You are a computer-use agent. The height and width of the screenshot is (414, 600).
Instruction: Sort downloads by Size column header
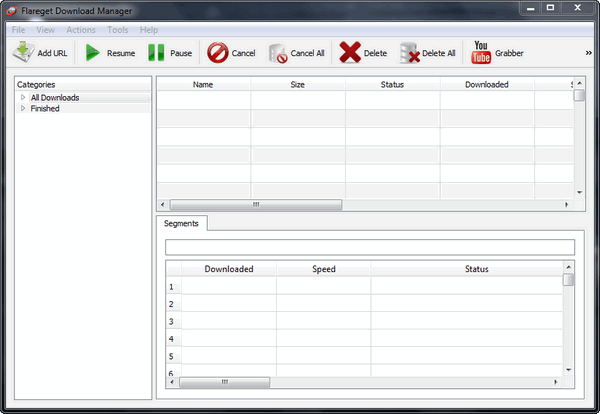[298, 85]
